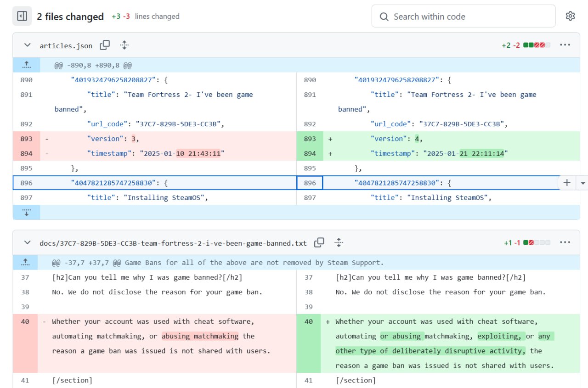Click the "+3 -3 lines changed" summary
The height and width of the screenshot is (388, 588).
point(146,17)
